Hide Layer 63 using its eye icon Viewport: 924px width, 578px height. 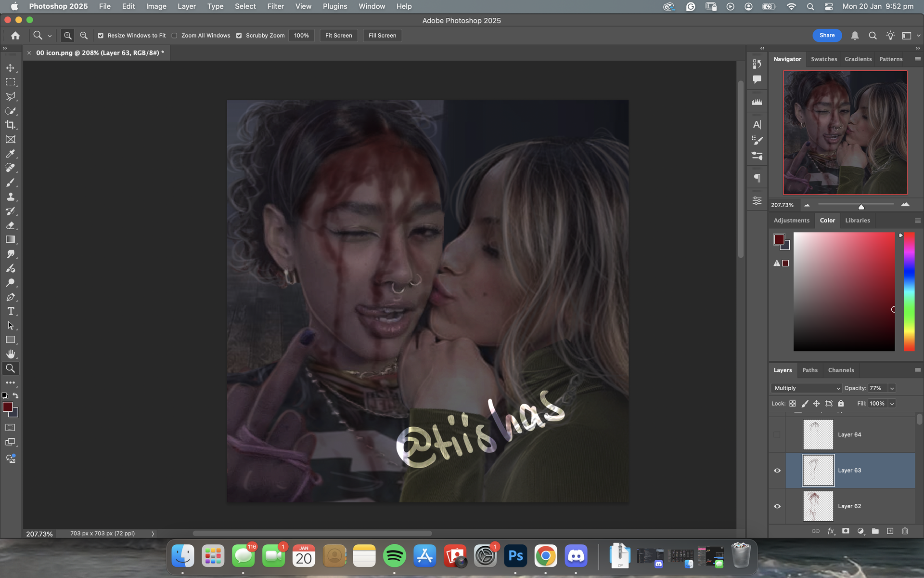pos(777,471)
